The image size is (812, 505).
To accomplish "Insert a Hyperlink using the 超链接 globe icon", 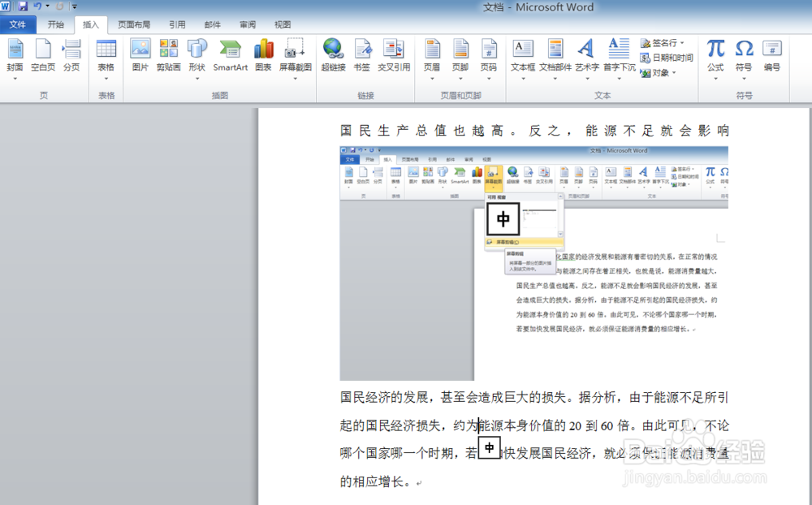I will [332, 54].
